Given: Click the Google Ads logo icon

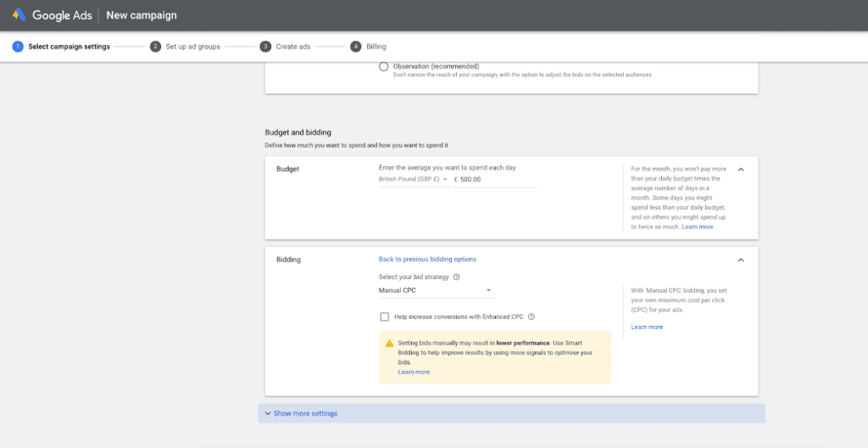Looking at the screenshot, I should click(19, 15).
